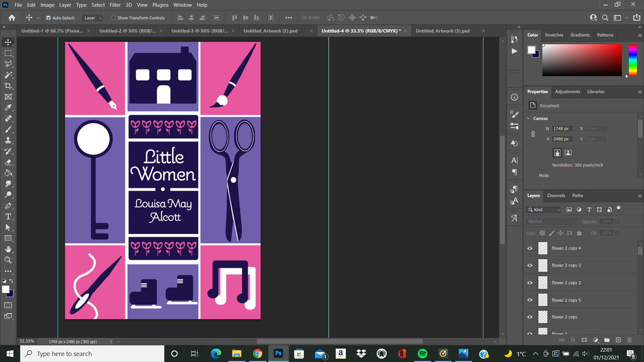Click the create new layer icon
Viewport: 644px width, 362px height.
[x=618, y=340]
